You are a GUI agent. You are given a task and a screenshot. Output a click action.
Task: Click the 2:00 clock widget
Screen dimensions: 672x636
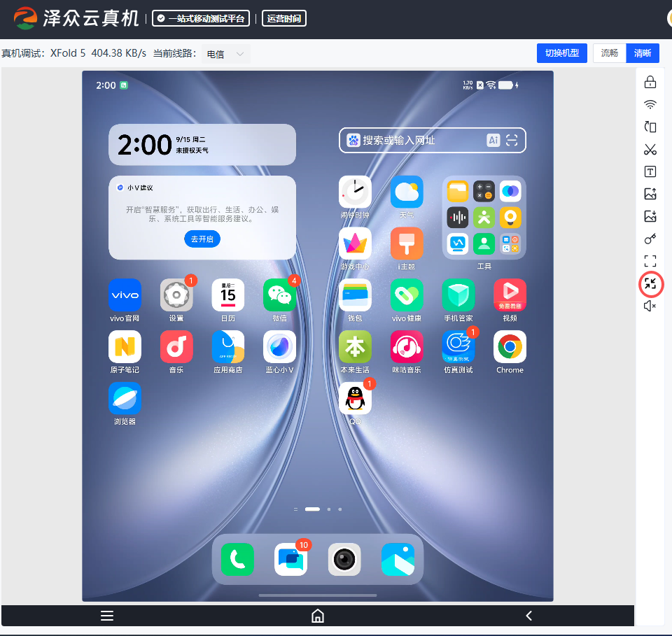tap(202, 145)
